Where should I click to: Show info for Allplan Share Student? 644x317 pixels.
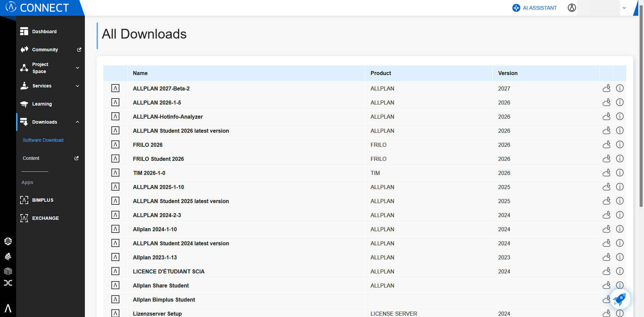pyautogui.click(x=620, y=285)
